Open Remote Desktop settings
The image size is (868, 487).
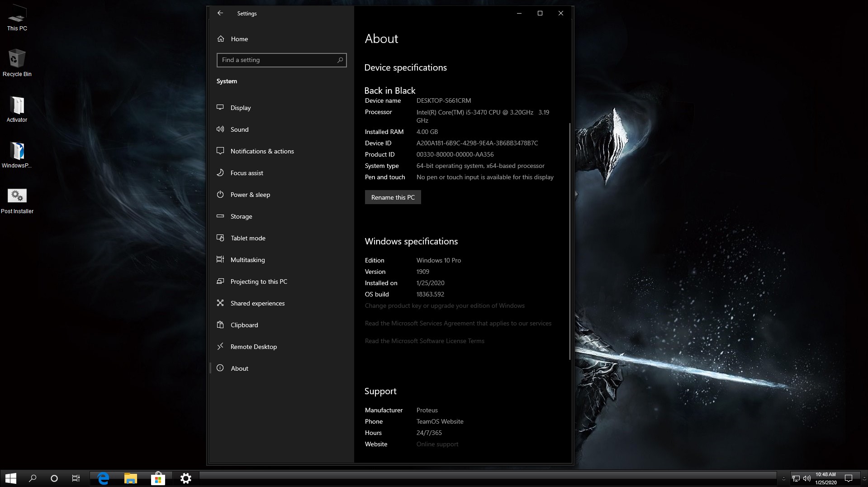pos(281,347)
